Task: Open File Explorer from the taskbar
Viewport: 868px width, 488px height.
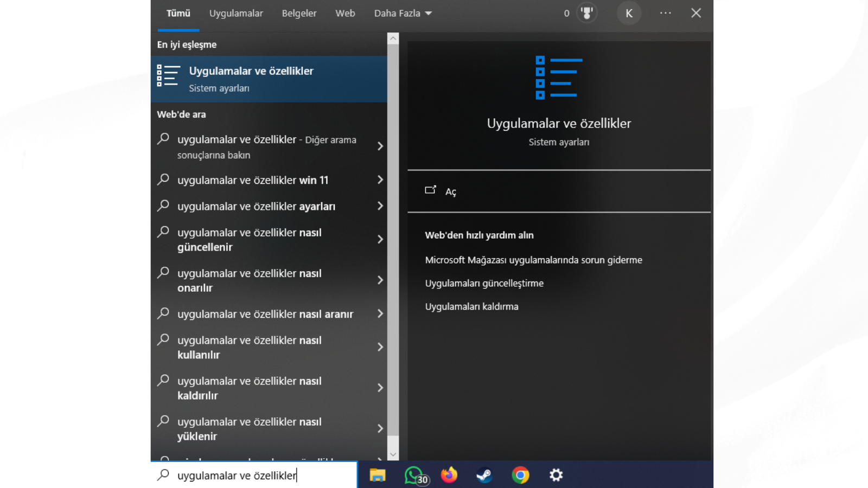Action: click(x=378, y=476)
